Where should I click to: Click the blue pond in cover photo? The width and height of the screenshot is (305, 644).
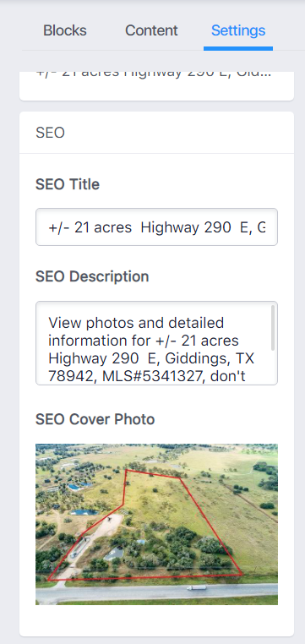(x=84, y=512)
